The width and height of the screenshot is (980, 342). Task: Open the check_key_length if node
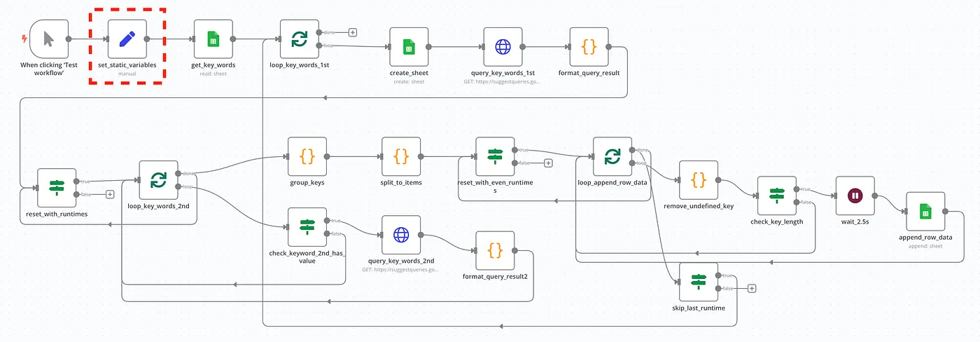point(776,196)
